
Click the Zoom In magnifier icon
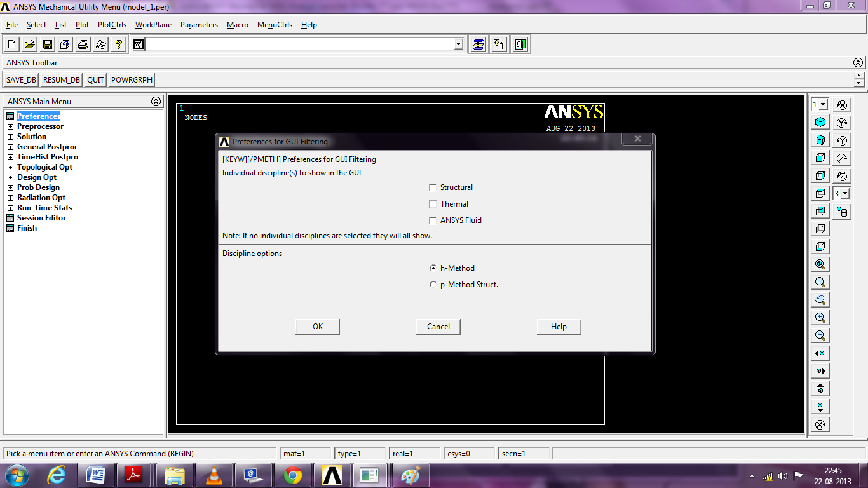coord(820,318)
